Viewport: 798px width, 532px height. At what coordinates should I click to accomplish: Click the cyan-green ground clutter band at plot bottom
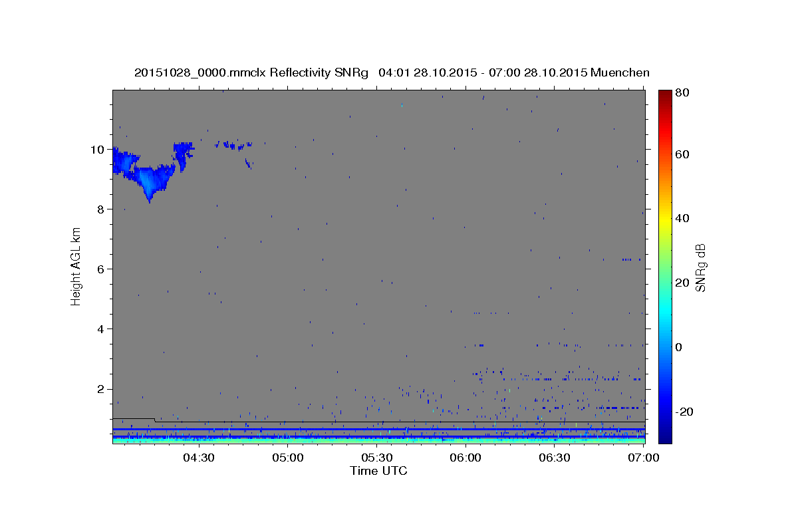378,440
